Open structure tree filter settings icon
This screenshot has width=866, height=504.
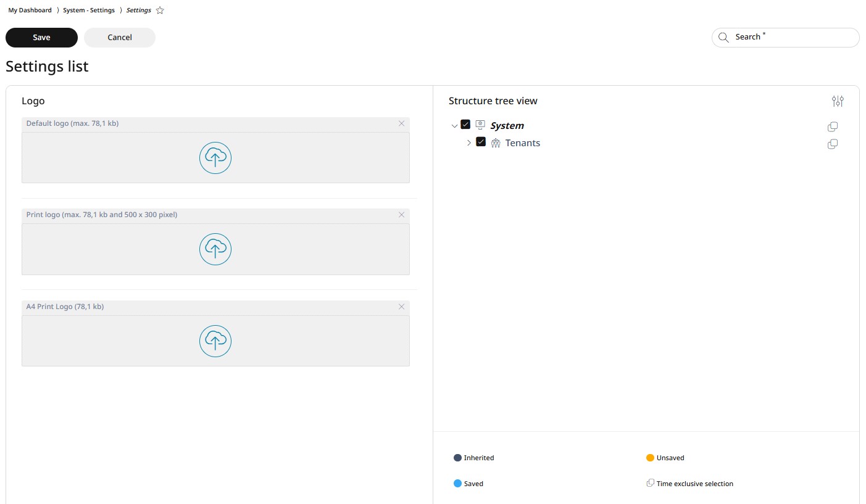838,101
